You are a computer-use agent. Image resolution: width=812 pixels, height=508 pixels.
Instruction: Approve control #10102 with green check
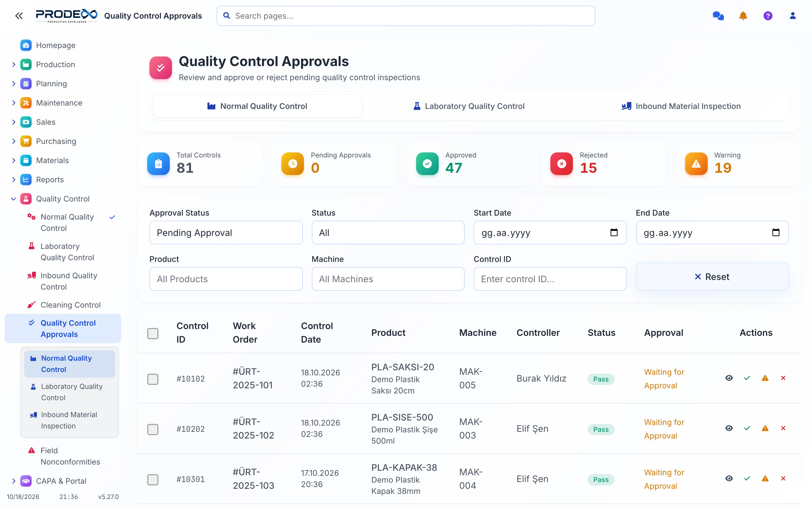747,378
